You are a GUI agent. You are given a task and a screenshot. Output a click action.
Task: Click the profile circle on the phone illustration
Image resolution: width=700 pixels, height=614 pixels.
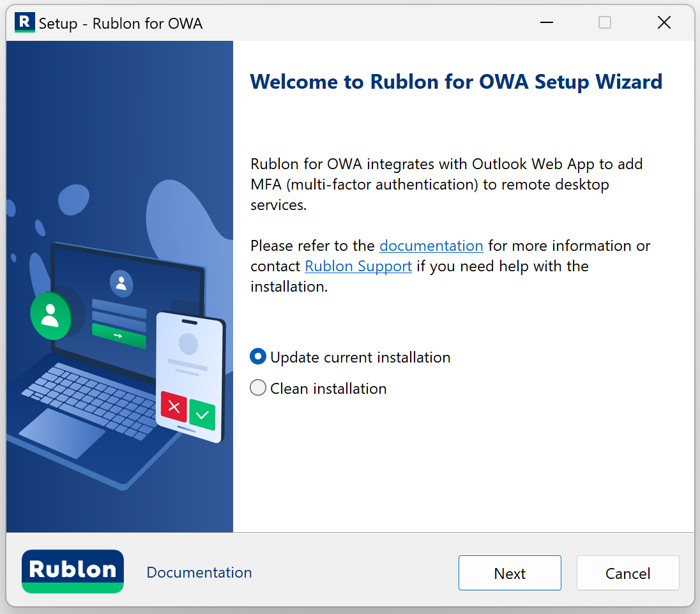188,344
